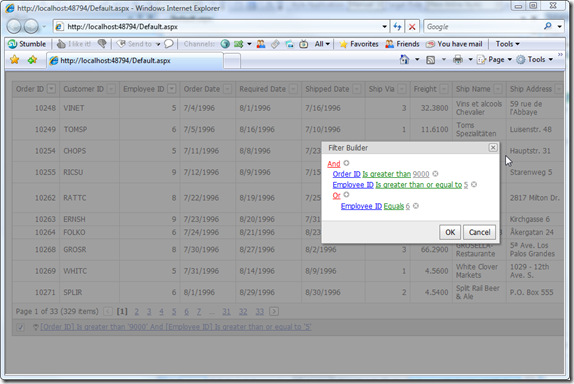574x384 pixels.
Task: Open the Order Date column filter dropdown
Action: tap(227, 89)
